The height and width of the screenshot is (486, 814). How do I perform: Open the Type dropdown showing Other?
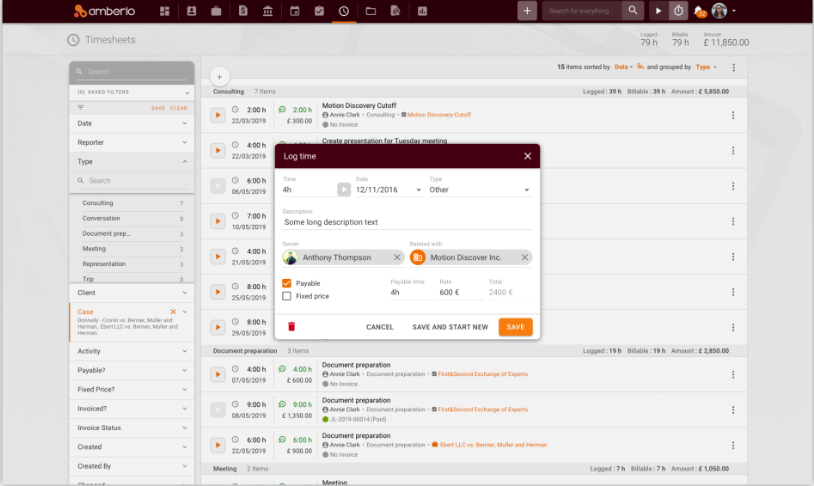(x=480, y=190)
